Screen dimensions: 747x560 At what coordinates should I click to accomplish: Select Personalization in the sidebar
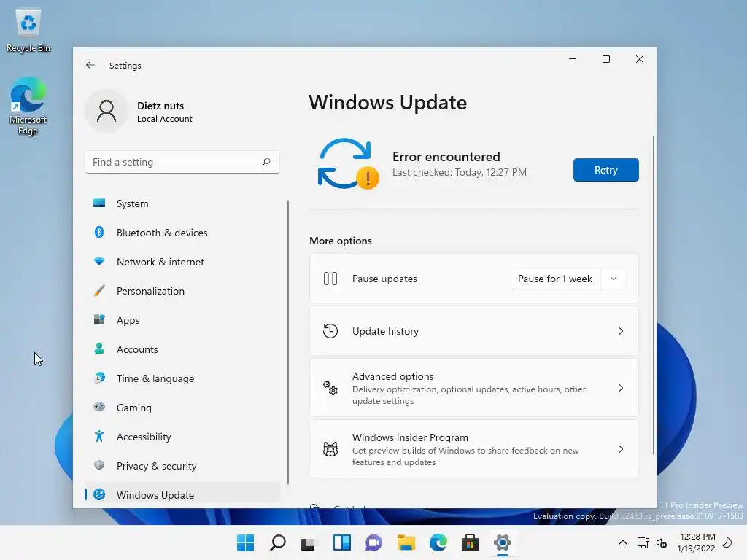pos(182,290)
